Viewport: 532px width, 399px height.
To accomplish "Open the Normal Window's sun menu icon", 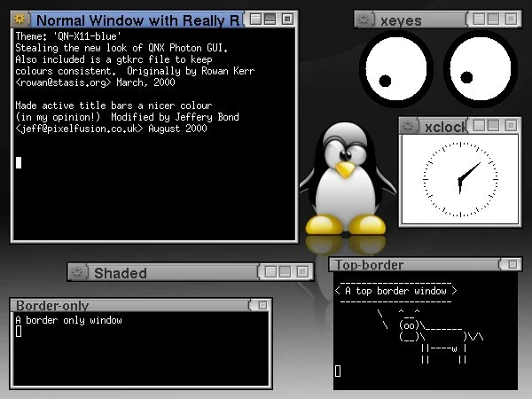I will point(20,19).
